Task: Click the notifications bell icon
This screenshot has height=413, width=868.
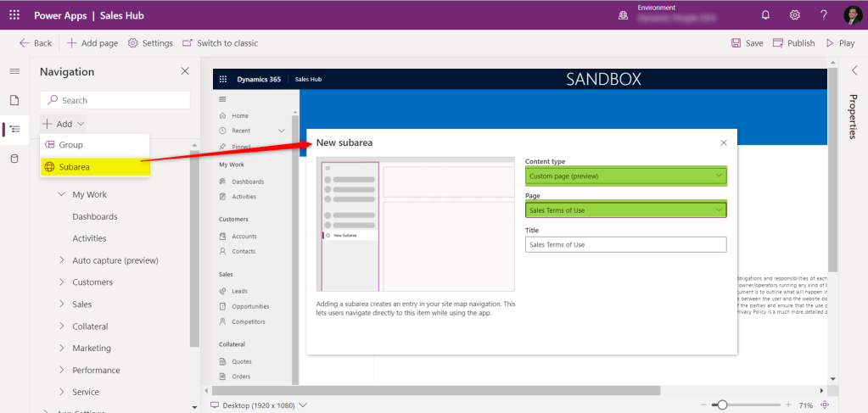Action: 766,15
